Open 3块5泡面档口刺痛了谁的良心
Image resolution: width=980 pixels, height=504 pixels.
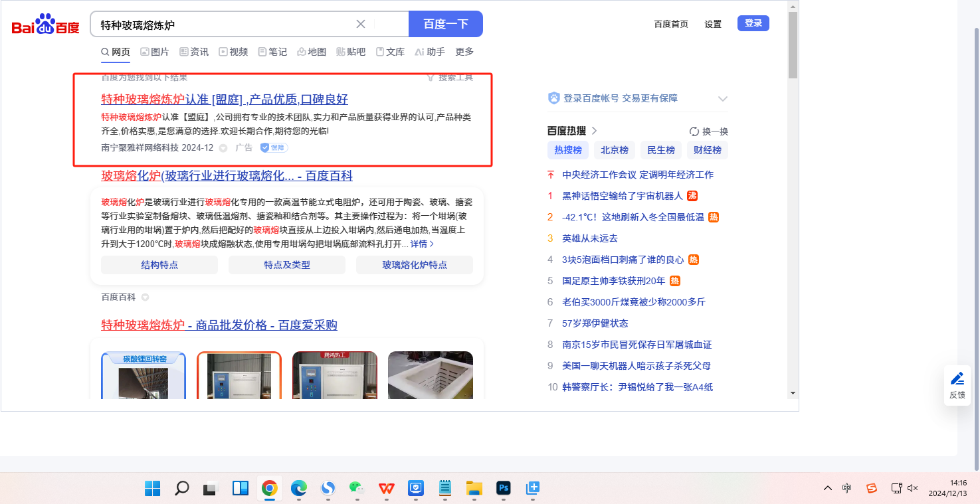tap(623, 260)
